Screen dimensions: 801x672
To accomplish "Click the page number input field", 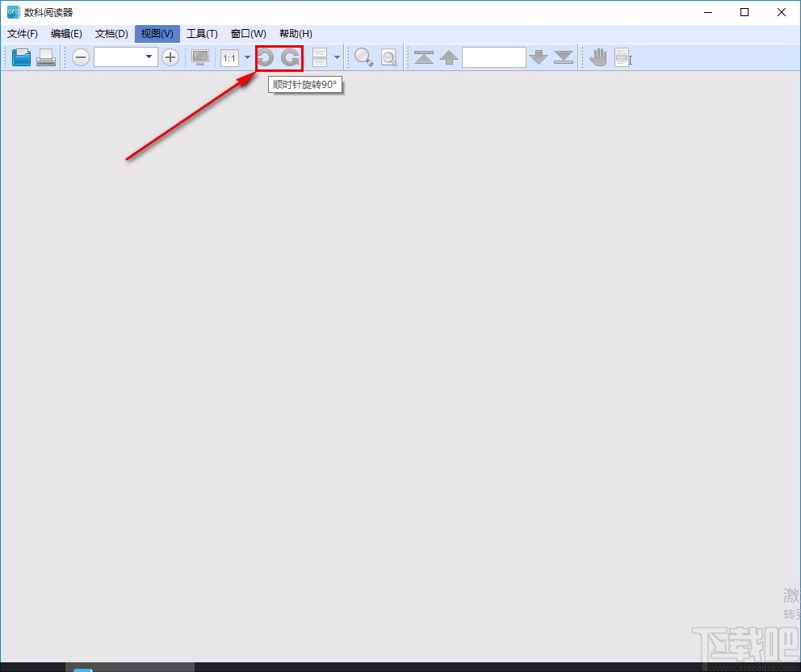I will pos(494,57).
